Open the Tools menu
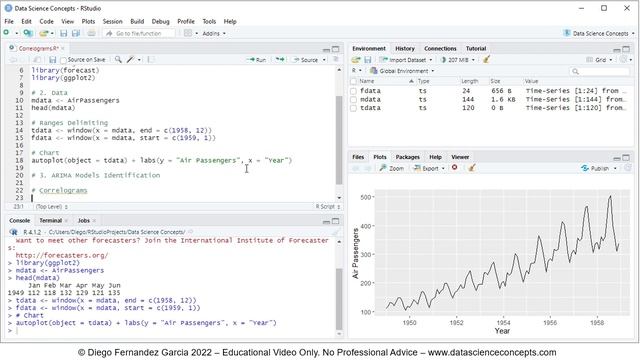This screenshot has height=360, width=640. click(209, 21)
